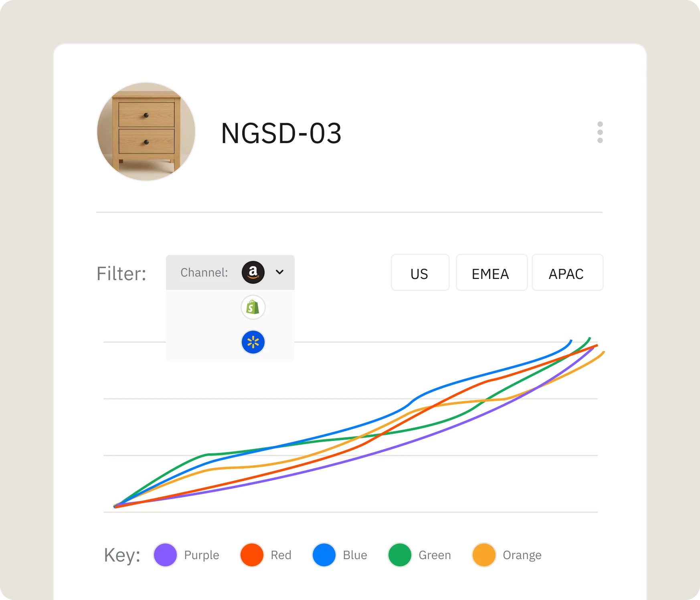
Task: Click the Orange color swatch
Action: point(483,555)
